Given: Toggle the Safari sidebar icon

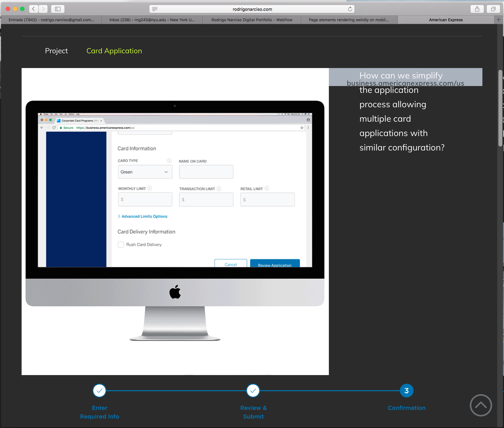Looking at the screenshot, I should 58,9.
